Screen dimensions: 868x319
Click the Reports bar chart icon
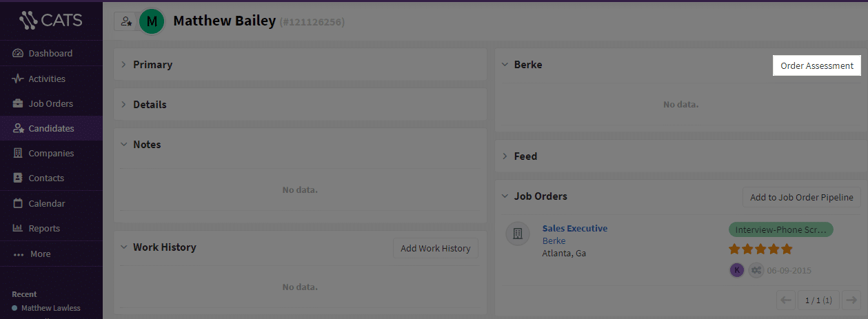18,228
